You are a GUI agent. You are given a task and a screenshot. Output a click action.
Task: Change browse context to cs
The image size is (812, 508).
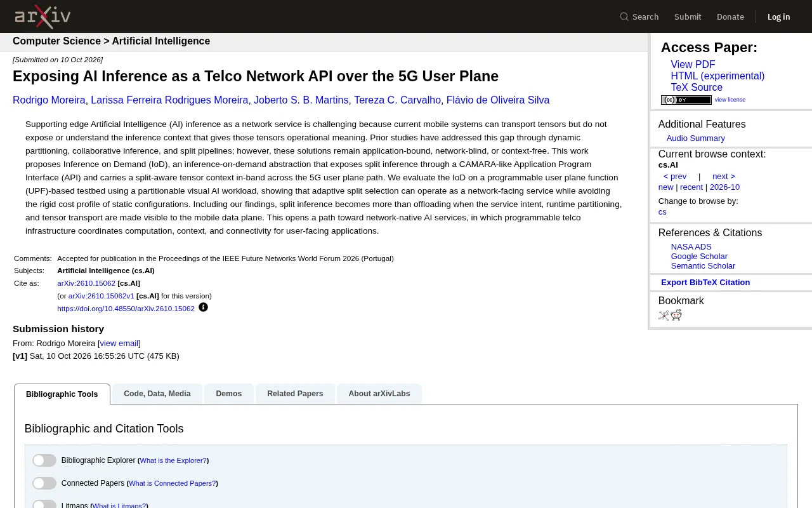pyautogui.click(x=662, y=212)
